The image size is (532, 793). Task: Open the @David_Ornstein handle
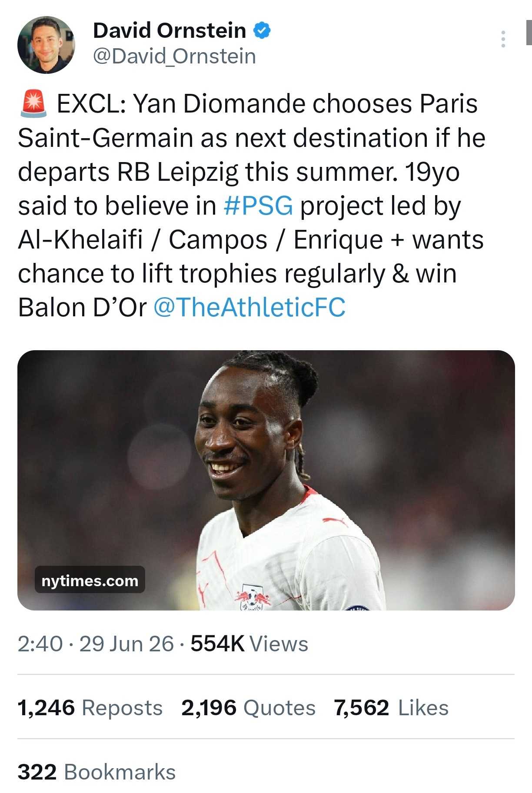174,56
